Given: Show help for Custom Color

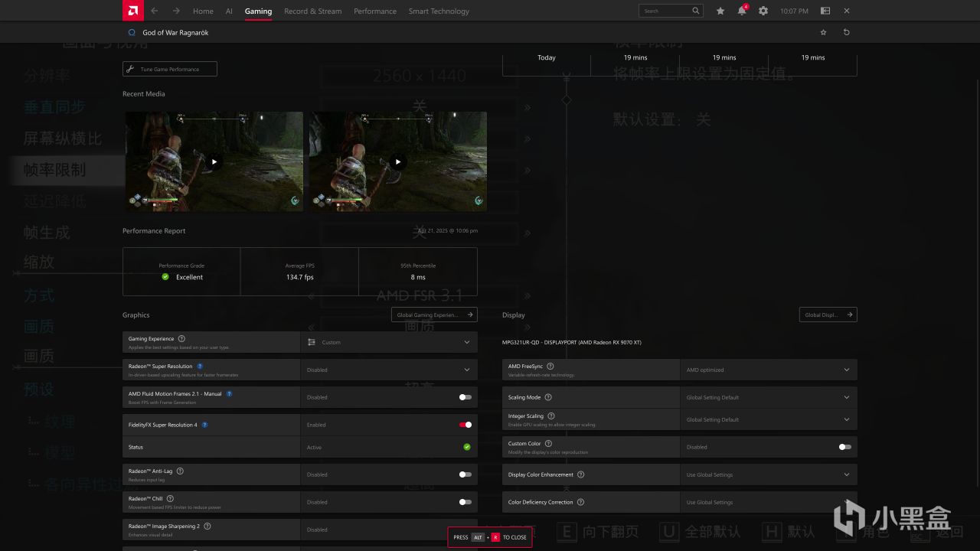Looking at the screenshot, I should point(548,443).
